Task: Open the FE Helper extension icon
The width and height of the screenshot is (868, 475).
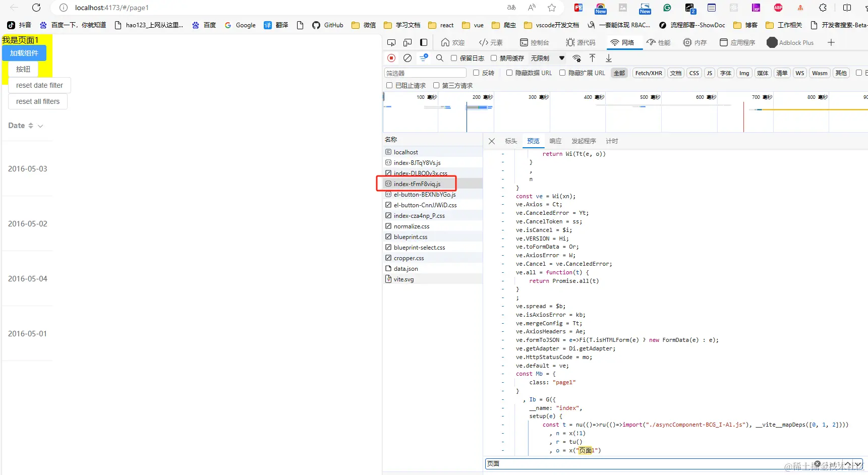Action: click(x=578, y=8)
